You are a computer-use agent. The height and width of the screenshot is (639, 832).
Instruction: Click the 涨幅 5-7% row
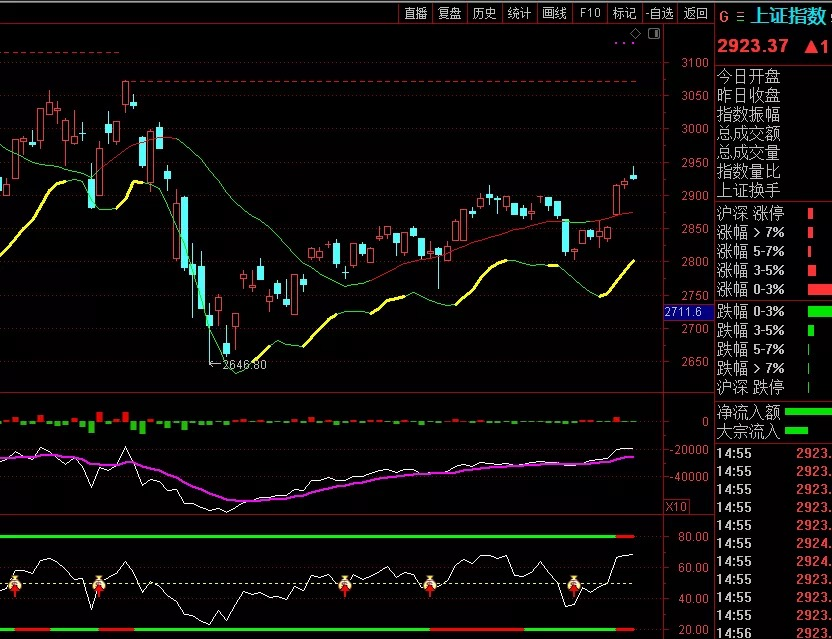click(774, 251)
